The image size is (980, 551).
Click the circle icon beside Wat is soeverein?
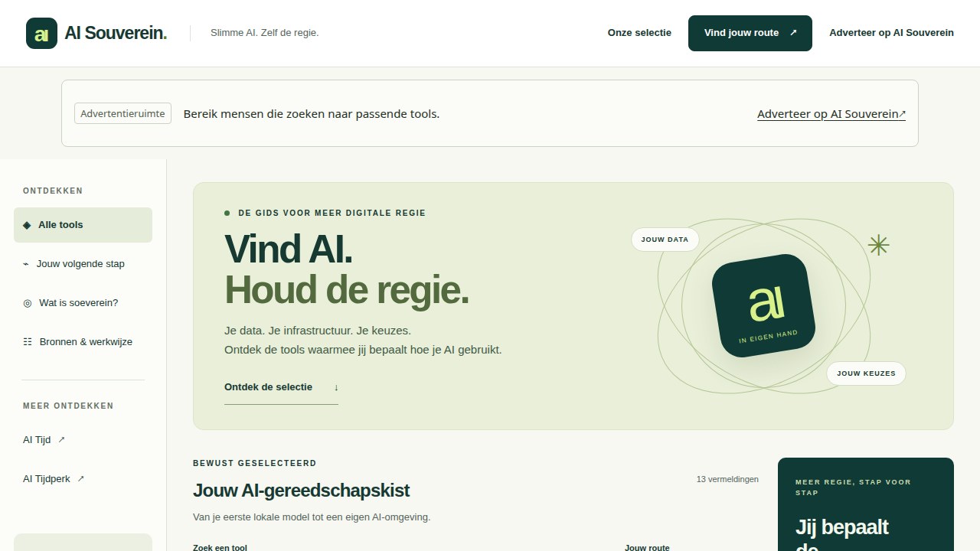[x=28, y=303]
